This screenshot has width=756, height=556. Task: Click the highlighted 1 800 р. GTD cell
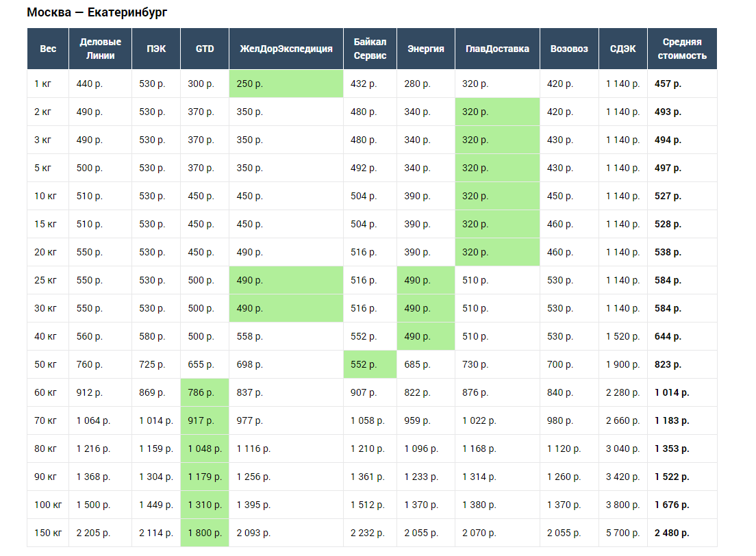[x=205, y=533]
